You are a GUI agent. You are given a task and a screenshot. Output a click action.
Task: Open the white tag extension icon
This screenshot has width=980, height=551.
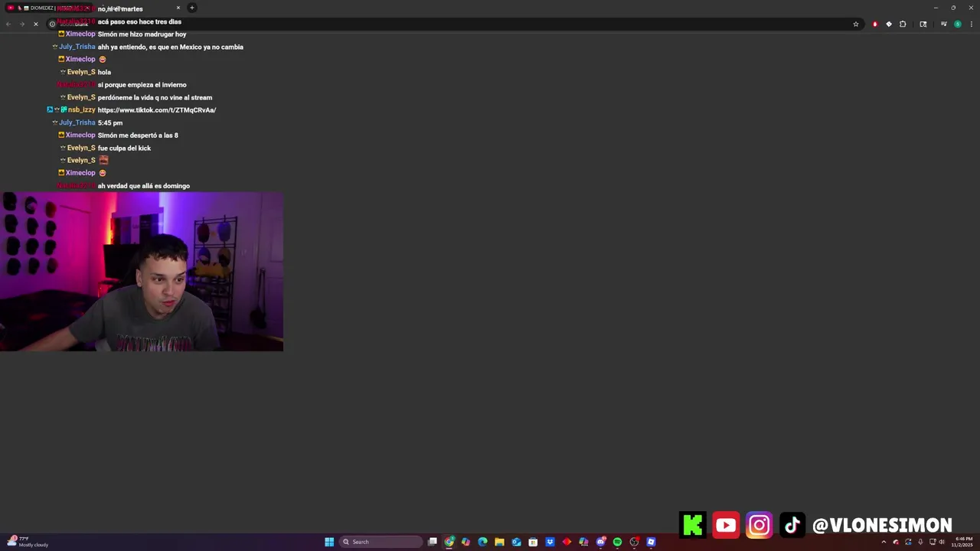[889, 24]
